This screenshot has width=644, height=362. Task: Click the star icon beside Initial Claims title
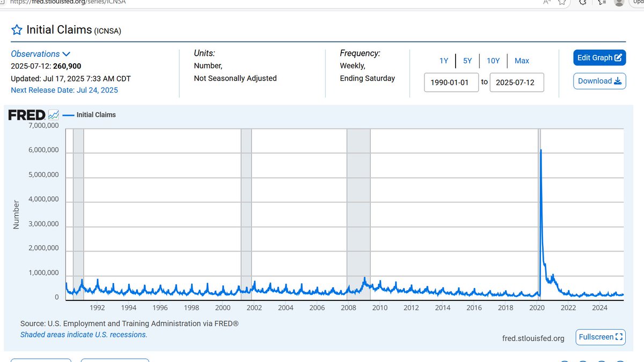pos(17,30)
